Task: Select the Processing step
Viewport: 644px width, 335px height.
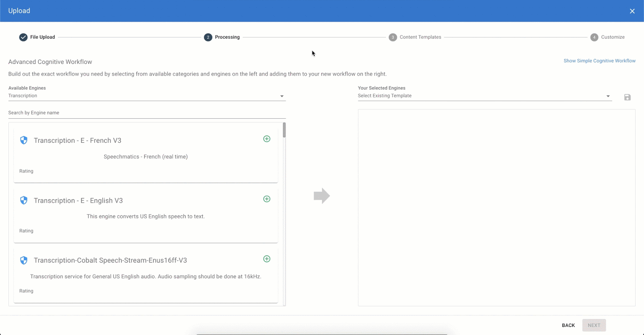Action: [222, 37]
